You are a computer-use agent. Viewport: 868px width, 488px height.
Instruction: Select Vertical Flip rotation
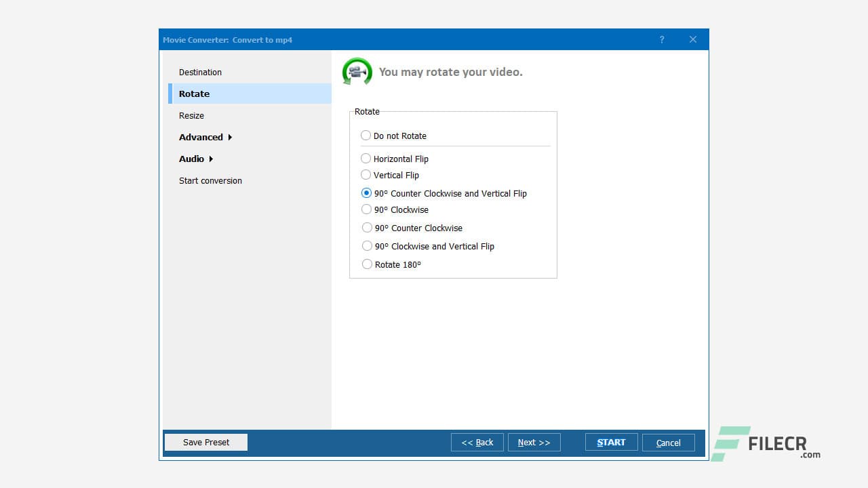(366, 175)
